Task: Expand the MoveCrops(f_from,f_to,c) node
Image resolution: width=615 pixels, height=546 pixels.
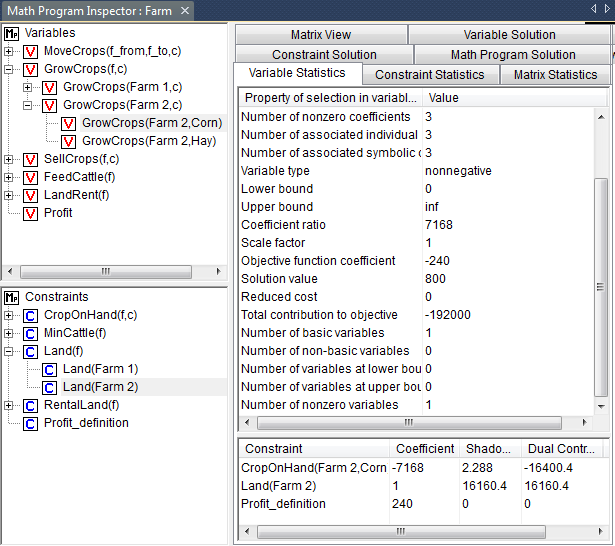Action: click(8, 51)
